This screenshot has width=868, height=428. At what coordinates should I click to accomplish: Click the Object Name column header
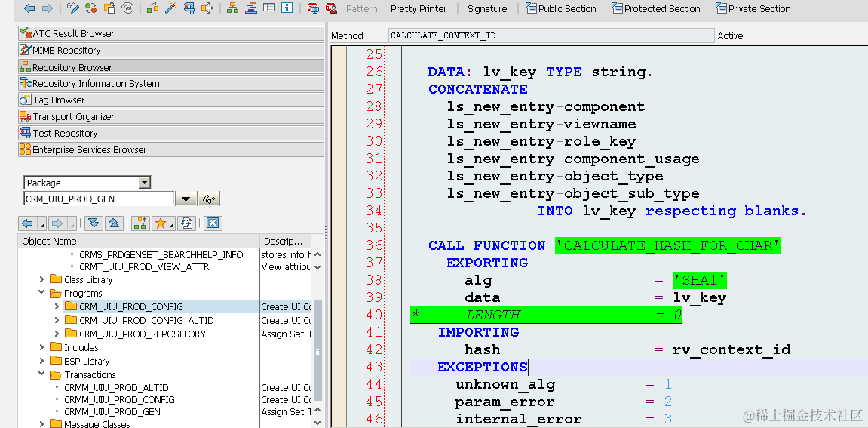pyautogui.click(x=139, y=241)
